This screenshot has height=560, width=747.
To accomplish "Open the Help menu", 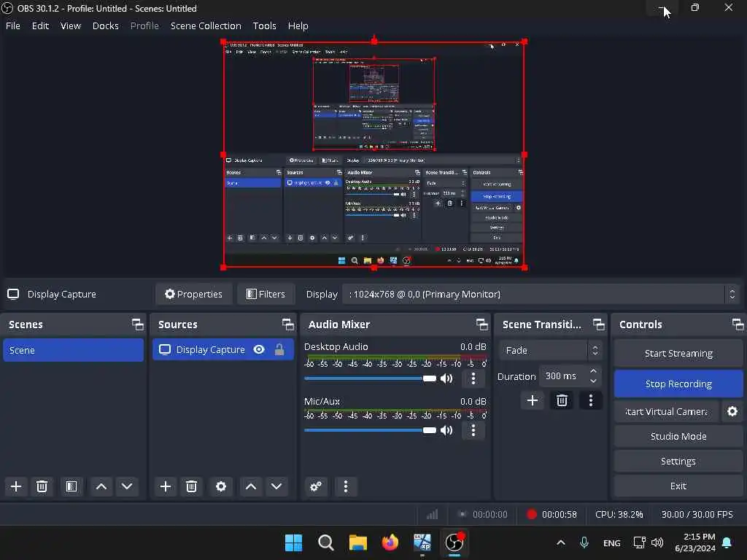I will tap(298, 26).
